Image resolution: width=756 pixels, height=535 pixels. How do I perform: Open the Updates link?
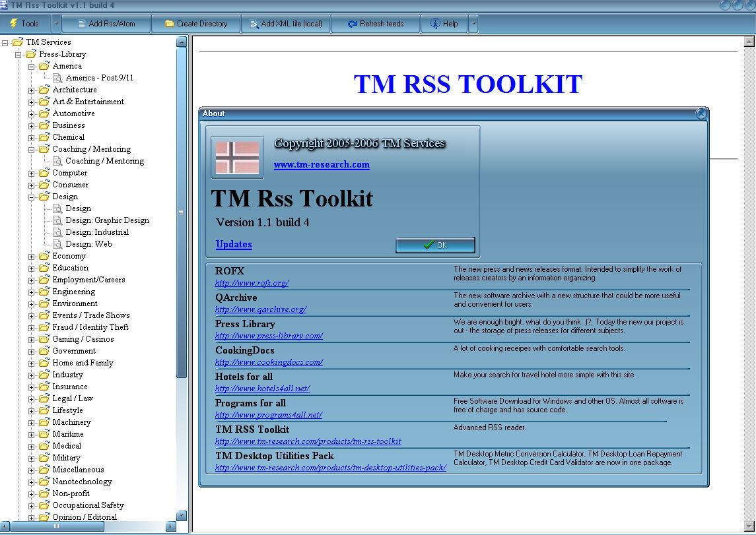(234, 244)
